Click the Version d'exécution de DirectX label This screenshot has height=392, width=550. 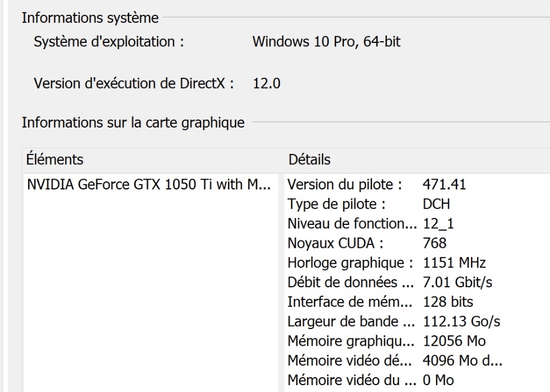coord(134,84)
